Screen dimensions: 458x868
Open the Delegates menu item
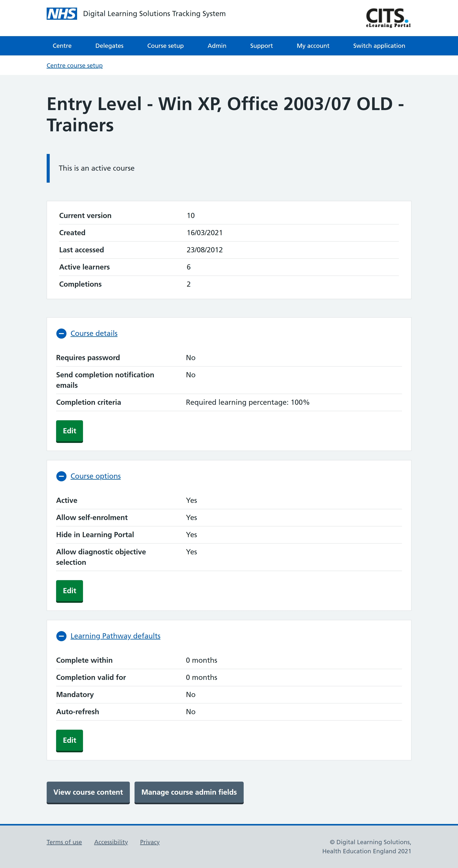click(x=109, y=46)
